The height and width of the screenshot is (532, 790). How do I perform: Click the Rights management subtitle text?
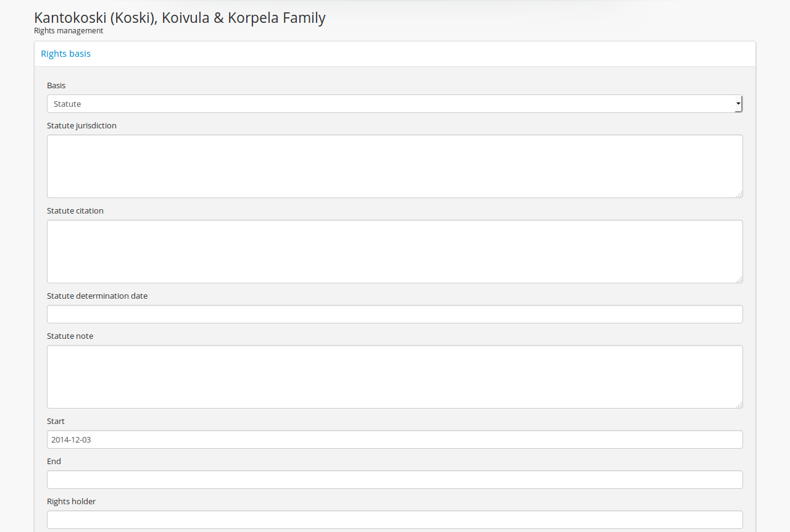69,31
